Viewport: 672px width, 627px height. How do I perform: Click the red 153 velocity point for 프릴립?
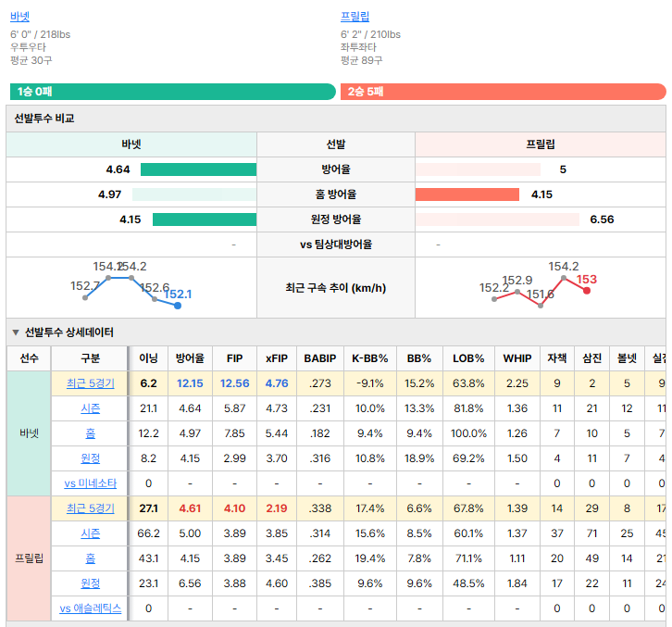587,291
